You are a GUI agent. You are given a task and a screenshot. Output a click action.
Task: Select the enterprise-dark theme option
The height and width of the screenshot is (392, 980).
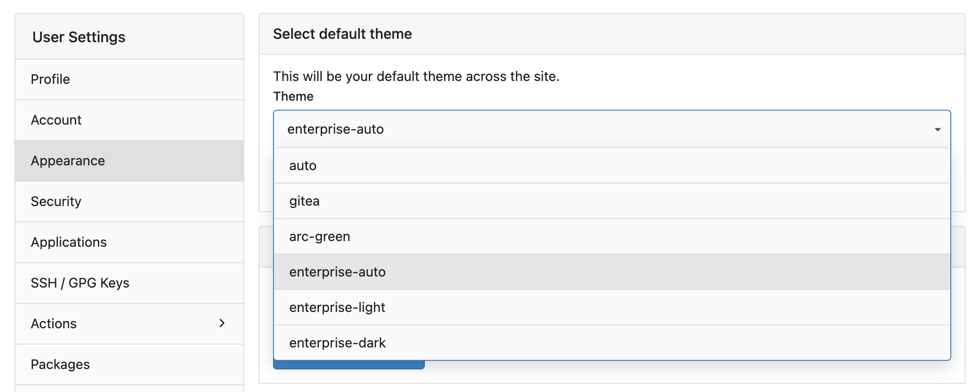click(x=337, y=343)
